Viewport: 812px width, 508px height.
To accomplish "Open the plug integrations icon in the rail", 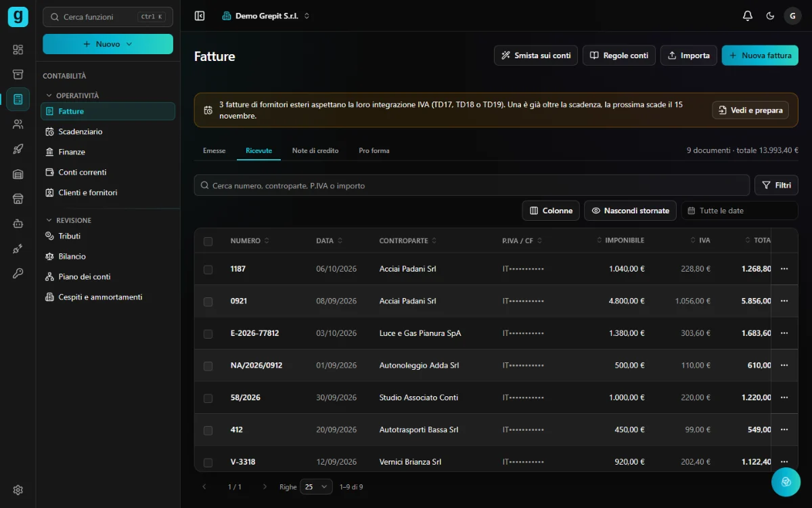I will (18, 249).
